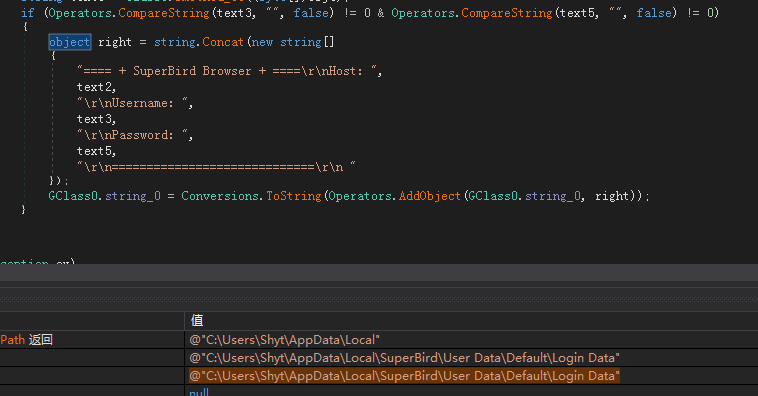Click Operators.AddObject method call

point(394,196)
